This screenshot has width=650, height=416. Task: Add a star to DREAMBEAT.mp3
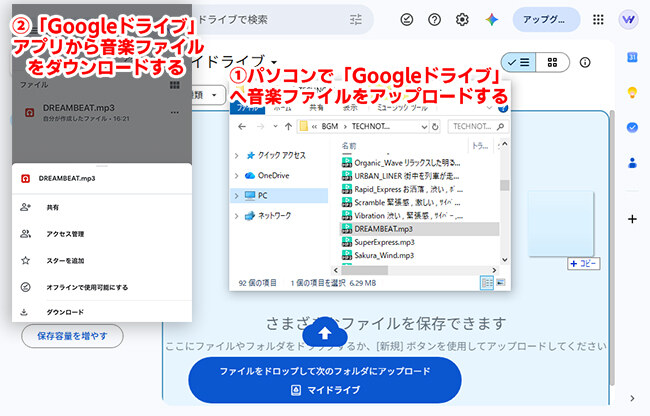pos(102,261)
